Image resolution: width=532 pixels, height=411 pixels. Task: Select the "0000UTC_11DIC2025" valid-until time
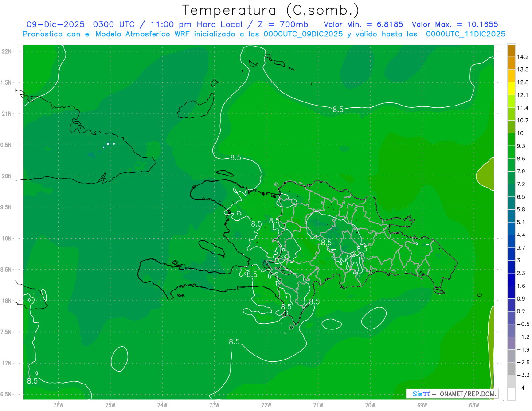click(465, 34)
